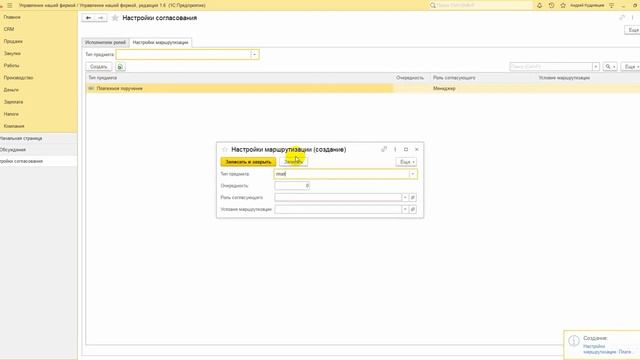This screenshot has height=360, width=640.
Task: Open Условие маршрутизации item via open icon
Action: [413, 209]
